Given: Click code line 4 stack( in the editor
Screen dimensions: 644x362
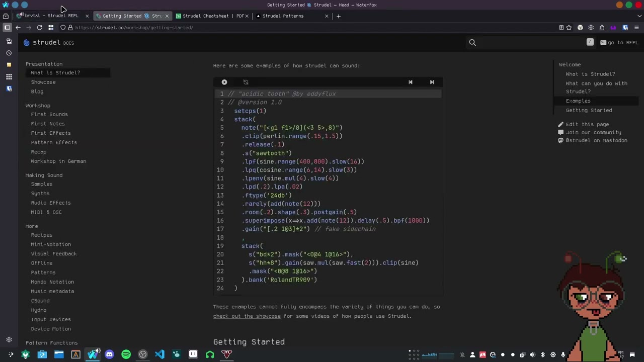Looking at the screenshot, I should [245, 119].
